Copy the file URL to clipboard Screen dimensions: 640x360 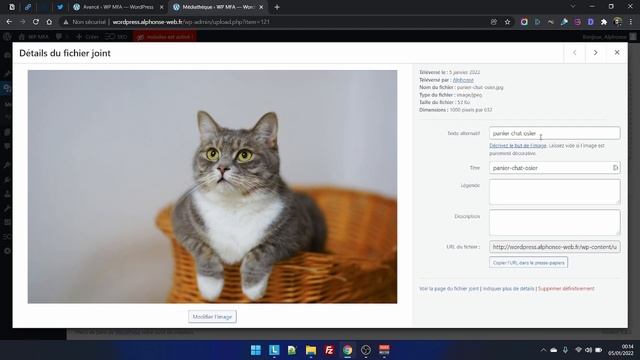coord(528,262)
